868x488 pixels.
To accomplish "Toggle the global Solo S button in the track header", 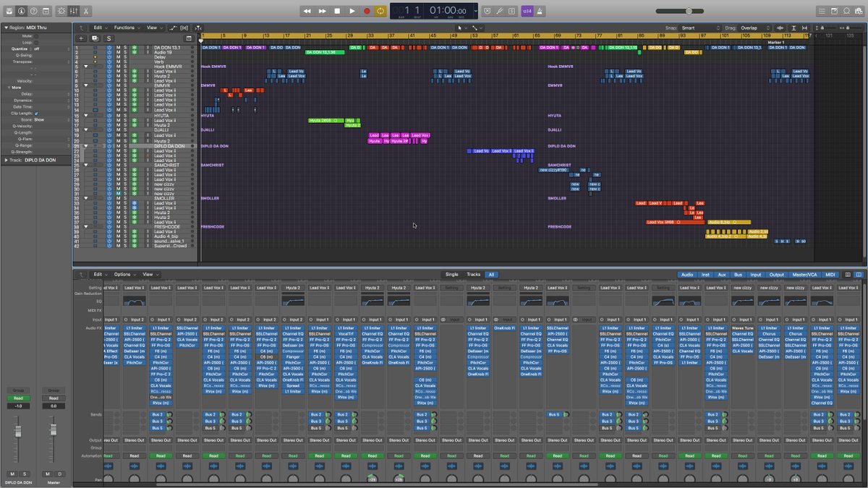I will [x=109, y=38].
